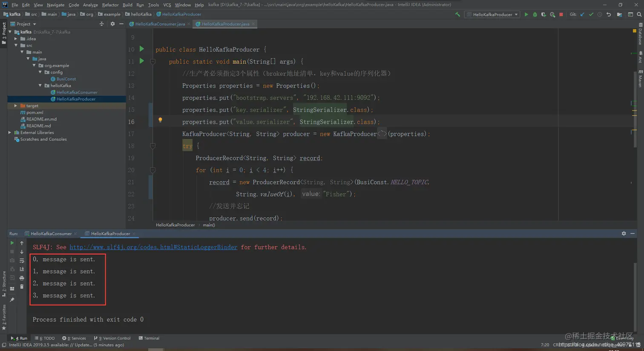Open the run configuration dropdown

(493, 14)
